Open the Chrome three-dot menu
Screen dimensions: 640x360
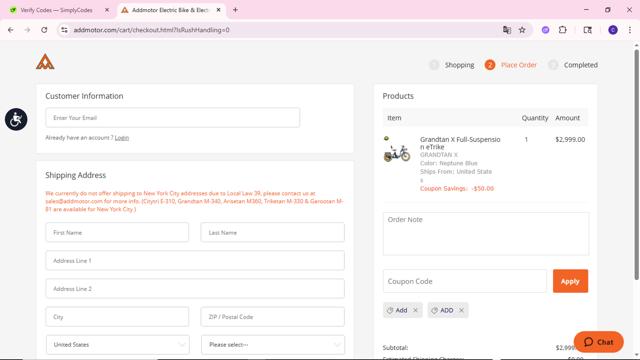click(630, 30)
